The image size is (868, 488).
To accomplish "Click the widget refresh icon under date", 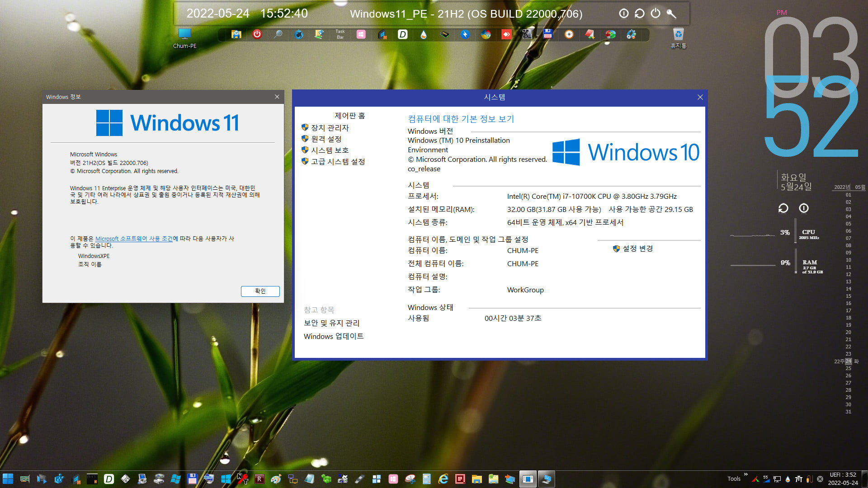I will pyautogui.click(x=783, y=208).
